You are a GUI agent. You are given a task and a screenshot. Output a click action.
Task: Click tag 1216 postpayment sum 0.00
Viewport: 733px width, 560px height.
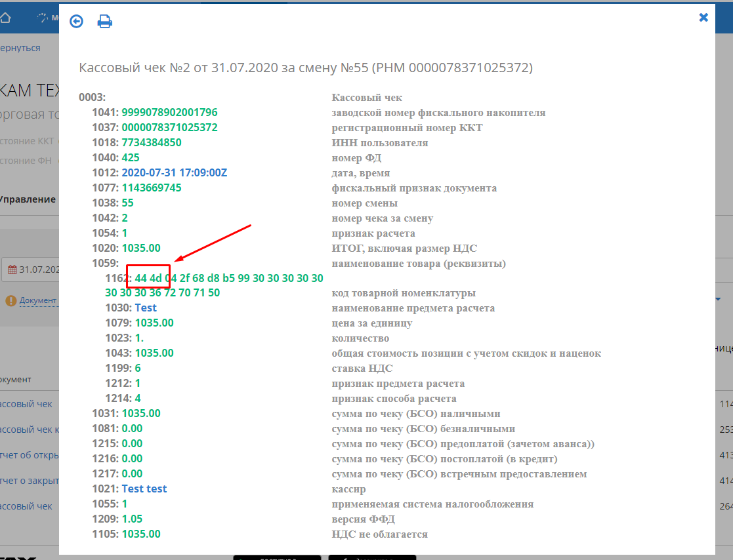click(x=133, y=458)
